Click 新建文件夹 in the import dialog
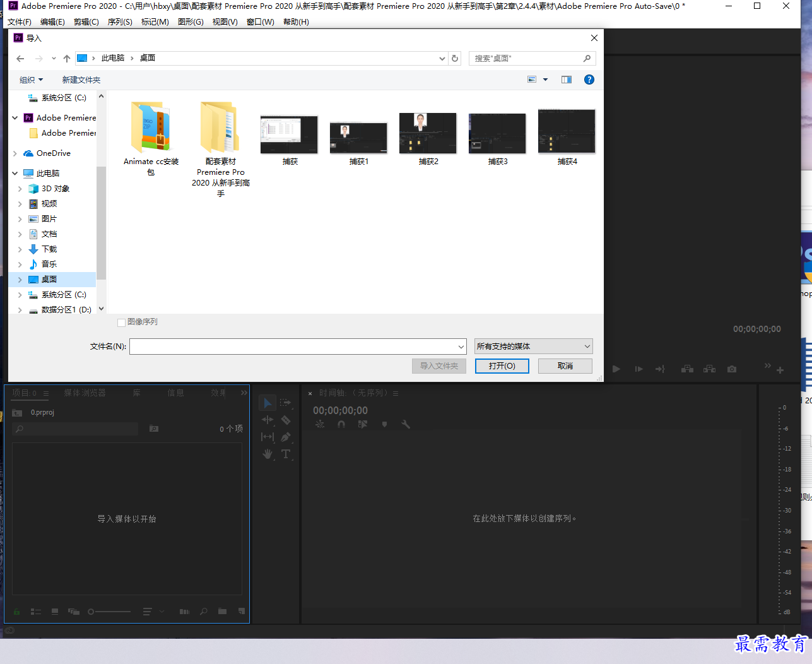This screenshot has width=812, height=664. (81, 80)
